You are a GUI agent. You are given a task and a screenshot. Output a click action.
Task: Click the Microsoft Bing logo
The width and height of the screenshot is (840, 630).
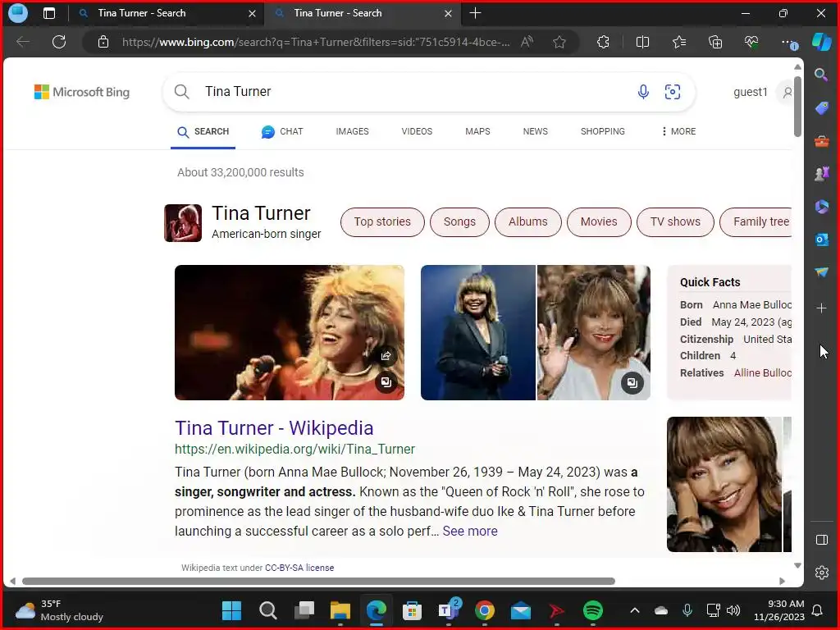click(x=82, y=92)
